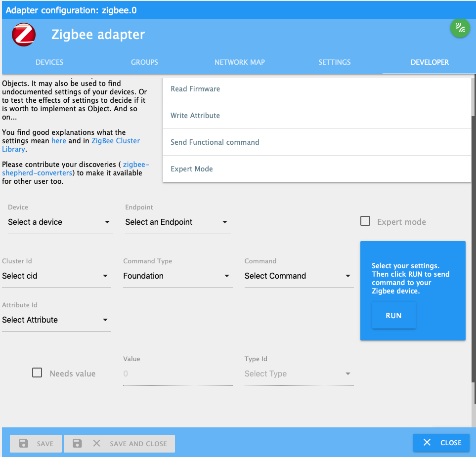Open the Network Map tab
This screenshot has width=476, height=457.
tap(240, 62)
